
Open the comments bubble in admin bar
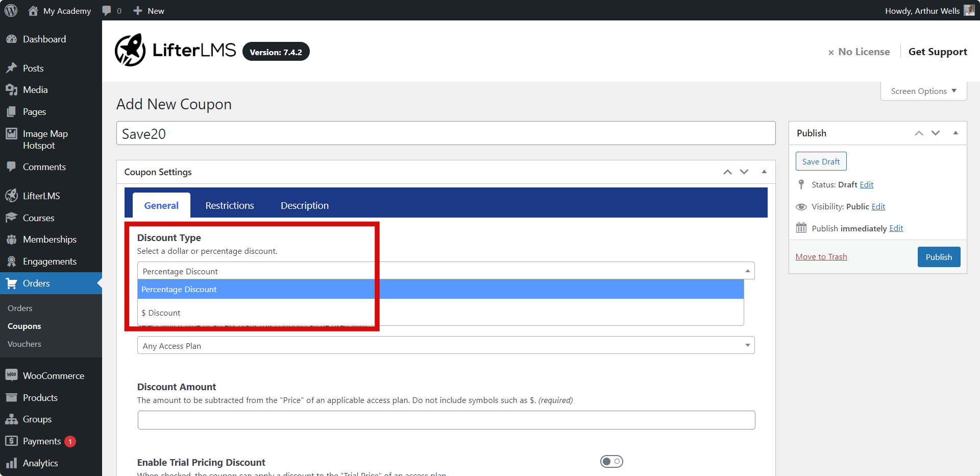[x=107, y=11]
